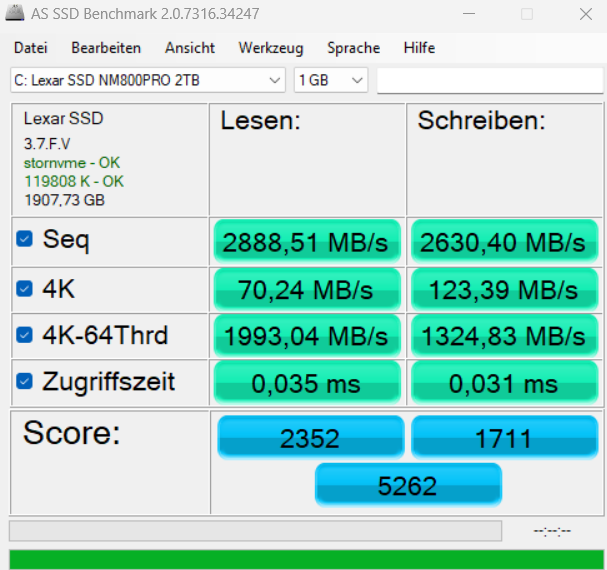This screenshot has height=570, width=607.
Task: Open the Ansicht menu
Action: tap(190, 48)
